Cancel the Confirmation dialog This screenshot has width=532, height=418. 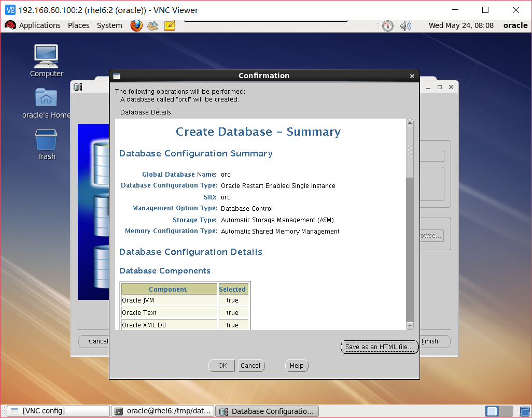tap(251, 365)
